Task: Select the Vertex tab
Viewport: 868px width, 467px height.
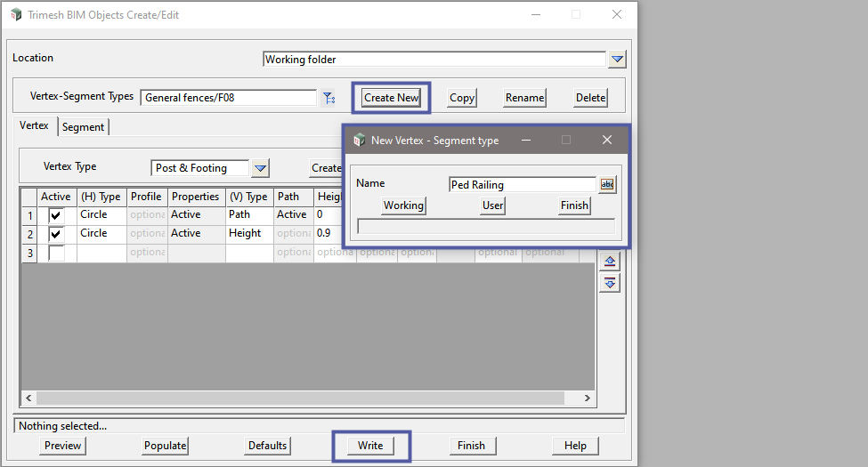Action: pos(35,126)
